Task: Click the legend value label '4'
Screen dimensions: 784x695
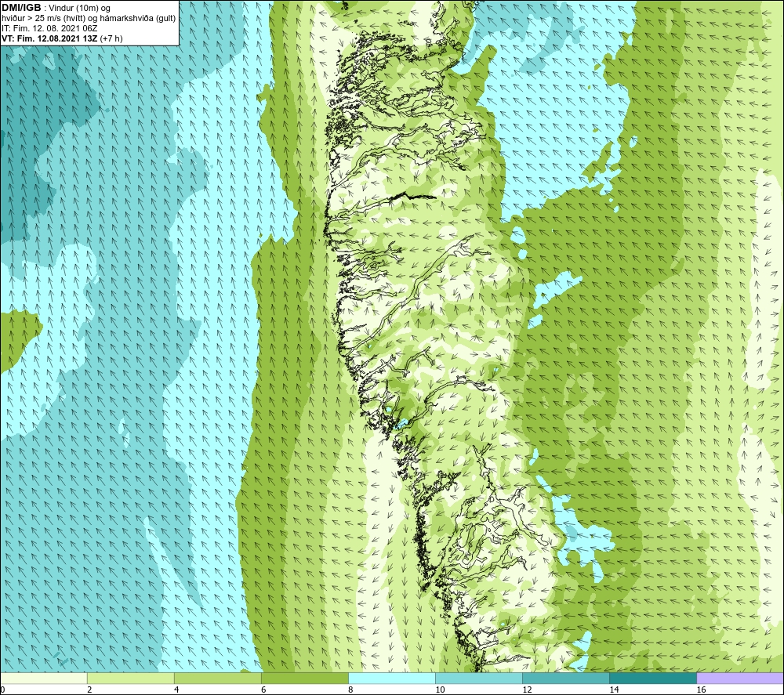Action: click(x=176, y=690)
